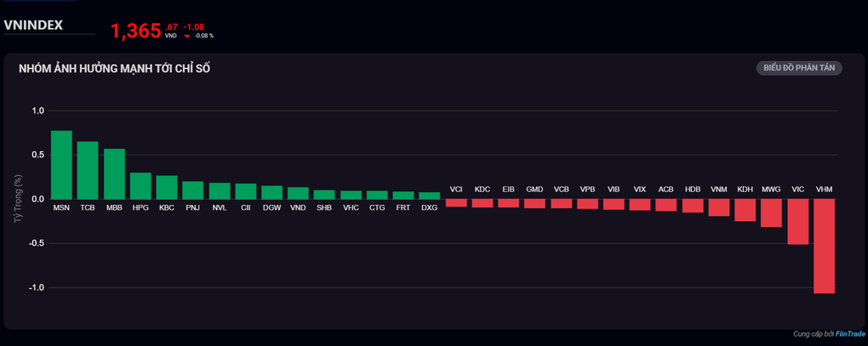Click the DXG ticker label
868x346 pixels.
430,208
